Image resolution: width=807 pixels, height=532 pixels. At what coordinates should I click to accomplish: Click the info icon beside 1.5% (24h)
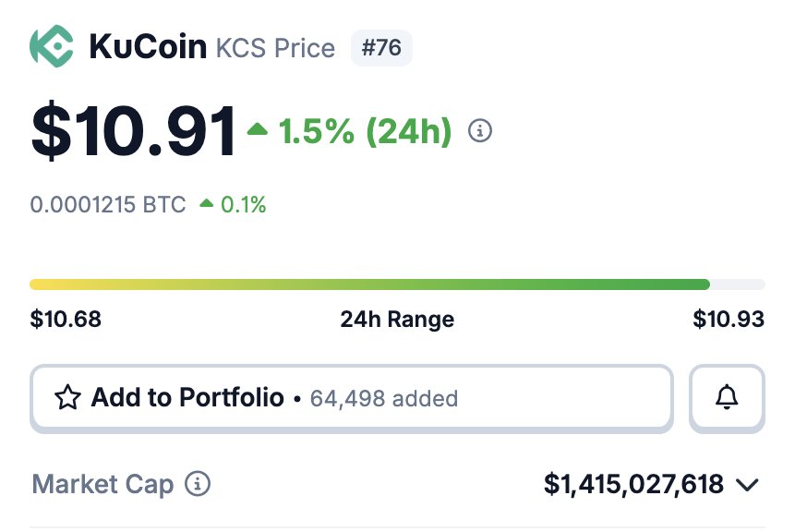480,131
